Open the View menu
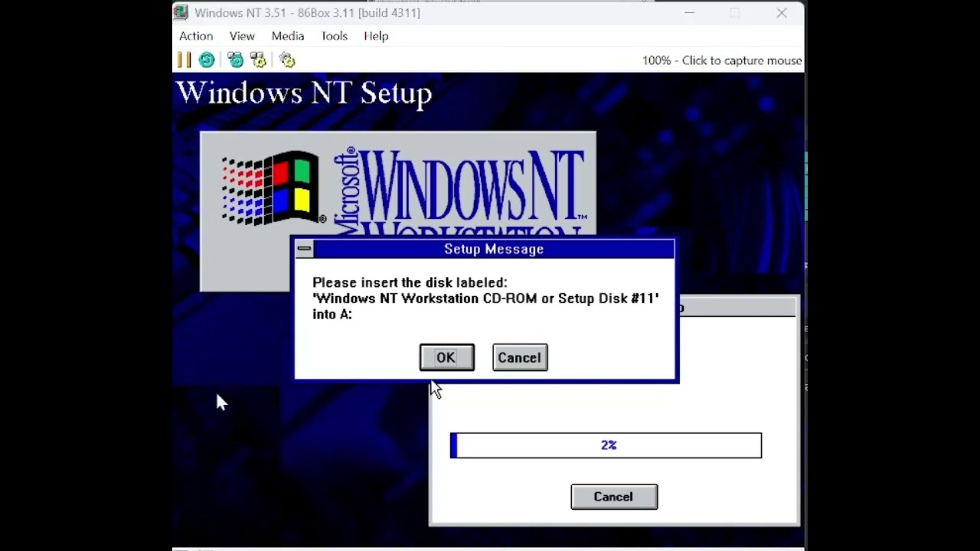The height and width of the screenshot is (551, 980). [242, 36]
